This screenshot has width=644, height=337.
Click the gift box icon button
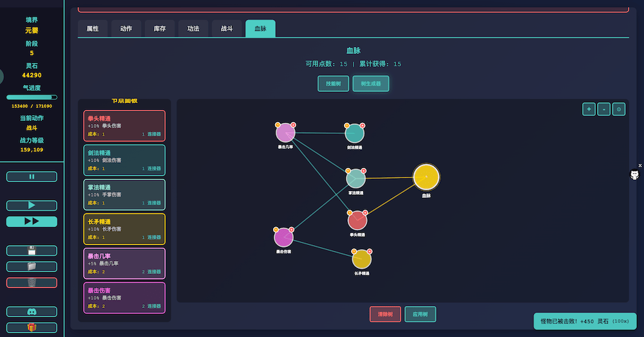pos(32,327)
